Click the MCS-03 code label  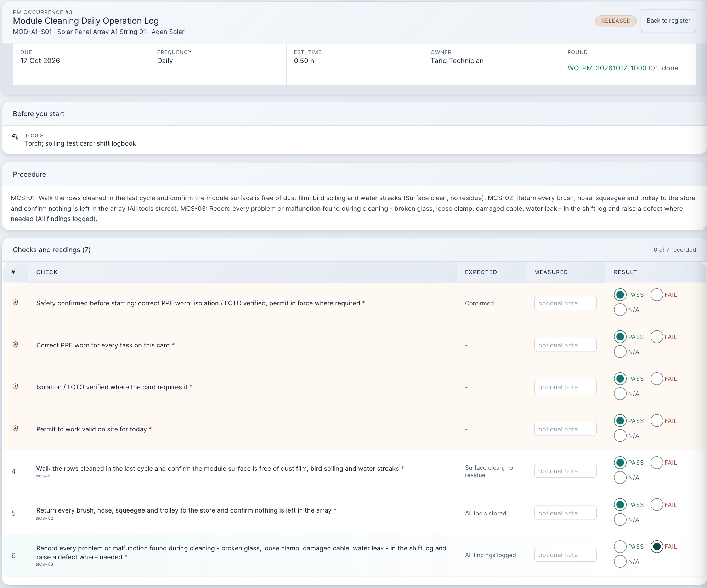pyautogui.click(x=45, y=564)
